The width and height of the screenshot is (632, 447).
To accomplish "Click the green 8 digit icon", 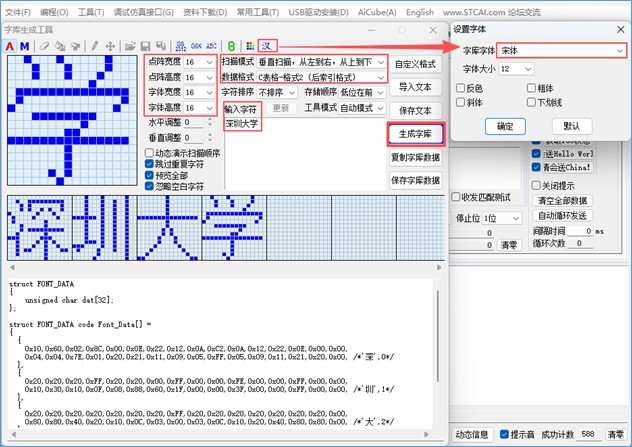I will point(232,46).
